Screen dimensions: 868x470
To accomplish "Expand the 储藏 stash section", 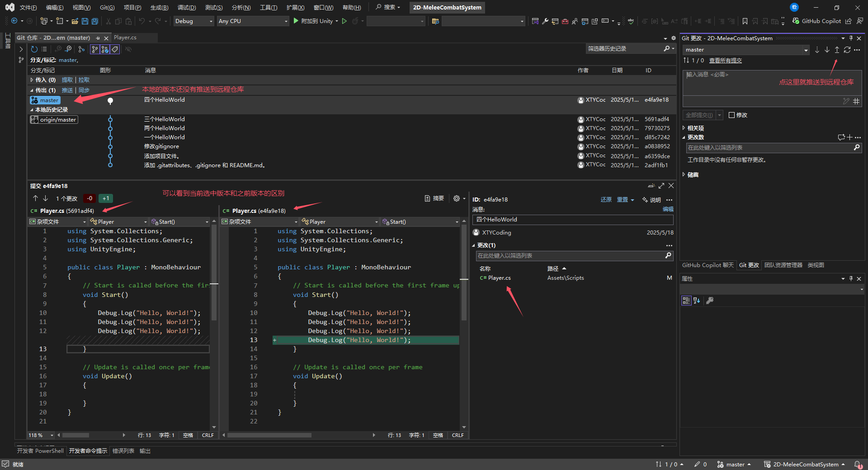I will (x=684, y=175).
